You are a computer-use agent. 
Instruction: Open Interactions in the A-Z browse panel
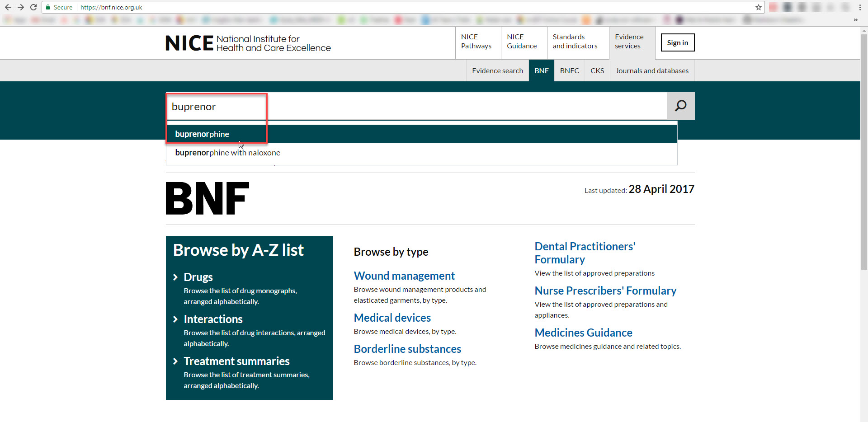tap(213, 319)
